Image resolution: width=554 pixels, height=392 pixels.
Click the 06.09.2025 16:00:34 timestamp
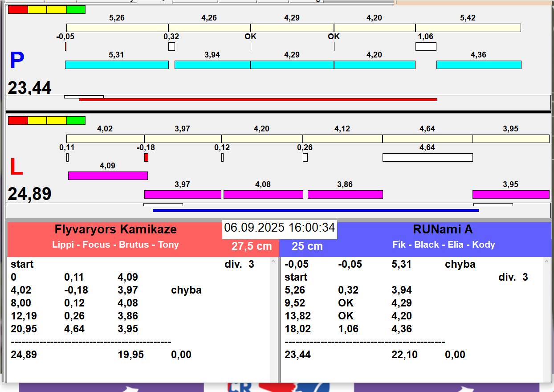tap(280, 228)
